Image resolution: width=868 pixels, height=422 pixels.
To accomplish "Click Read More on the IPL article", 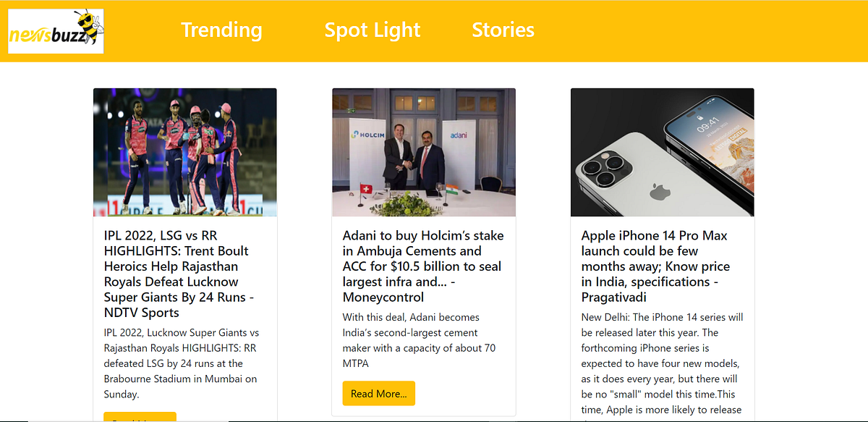I will (x=140, y=418).
